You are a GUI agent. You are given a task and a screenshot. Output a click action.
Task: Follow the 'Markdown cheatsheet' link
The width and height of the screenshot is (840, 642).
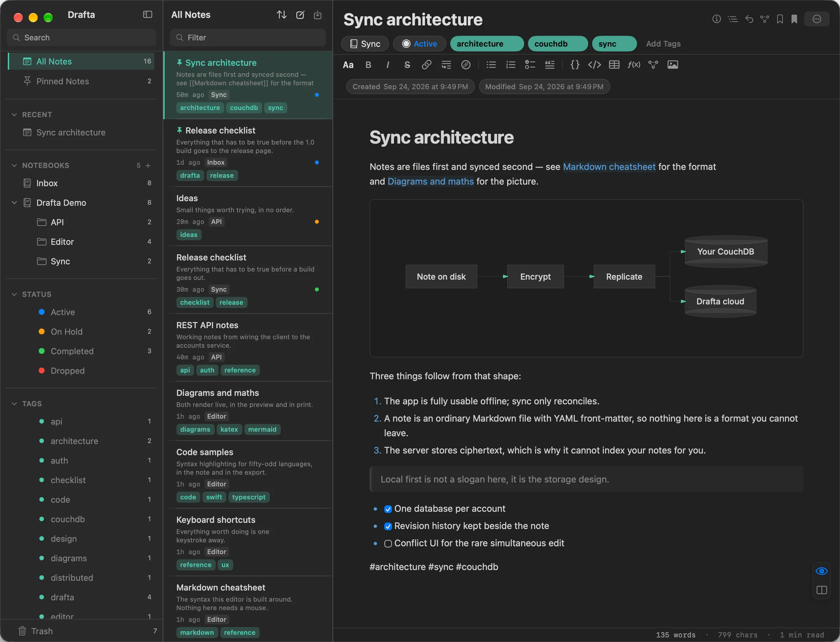click(x=609, y=167)
